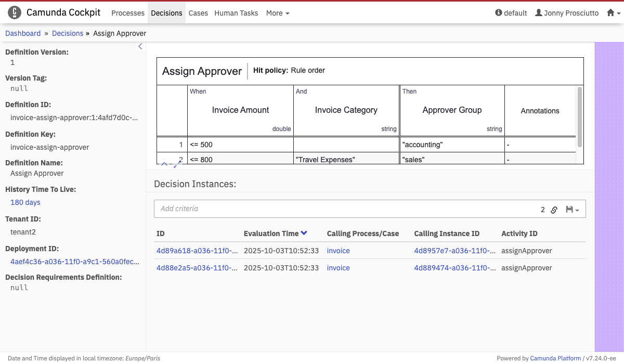Open calling instance 4d889474-a036-11f0
This screenshot has width=624, height=364.
click(x=454, y=268)
